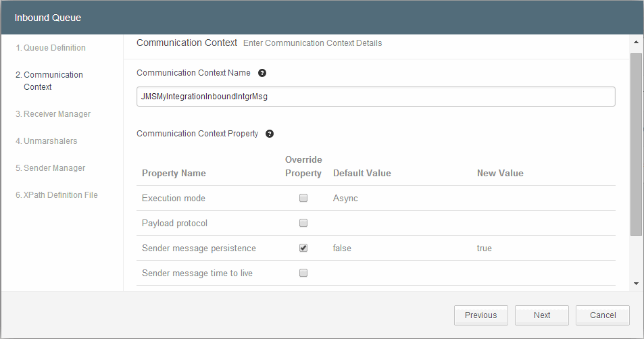The width and height of the screenshot is (644, 339).
Task: Uncheck Sender message persistence override
Action: [x=303, y=248]
